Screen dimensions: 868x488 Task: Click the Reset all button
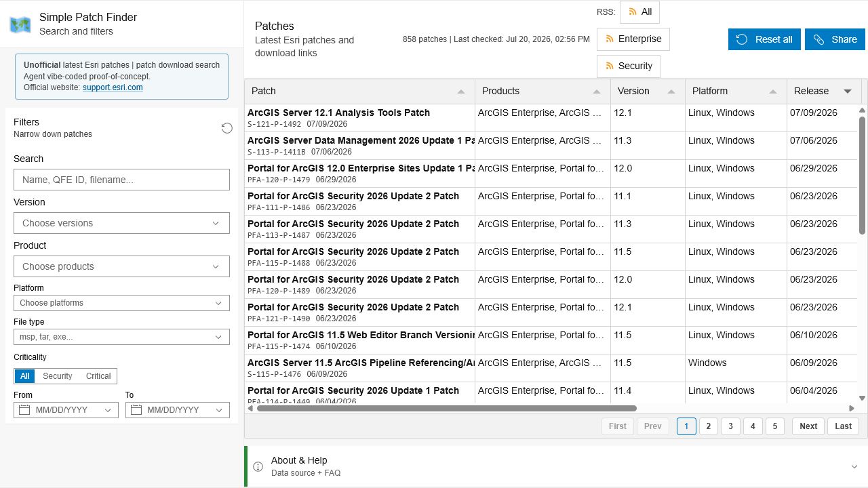(764, 39)
